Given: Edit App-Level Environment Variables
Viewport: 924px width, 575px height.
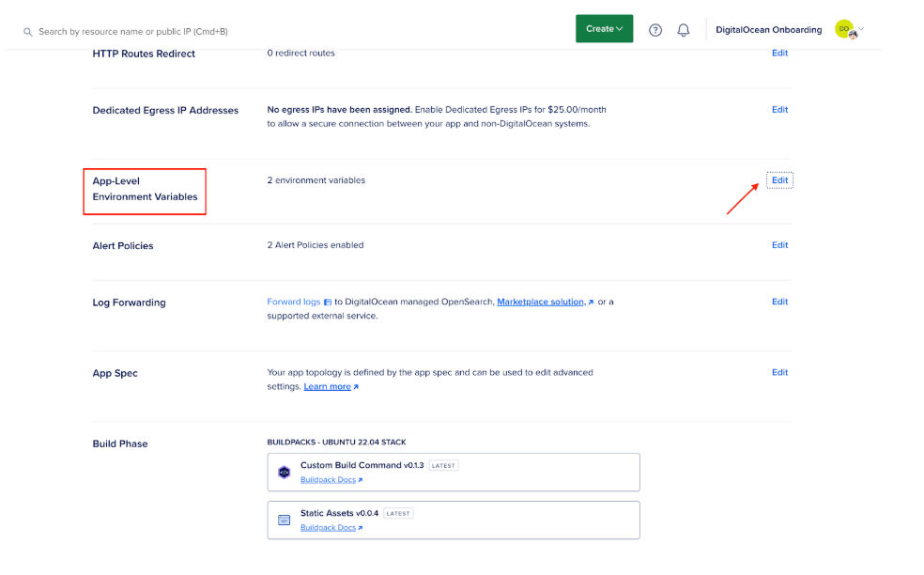Looking at the screenshot, I should (x=779, y=180).
